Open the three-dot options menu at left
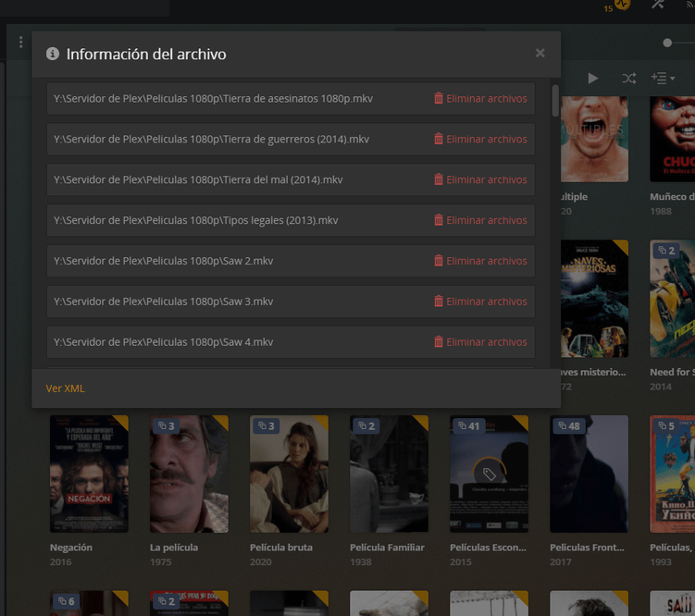 tap(21, 42)
